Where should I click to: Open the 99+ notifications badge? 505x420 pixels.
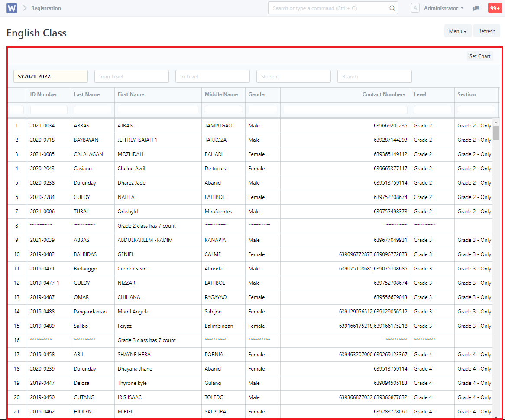pyautogui.click(x=495, y=8)
